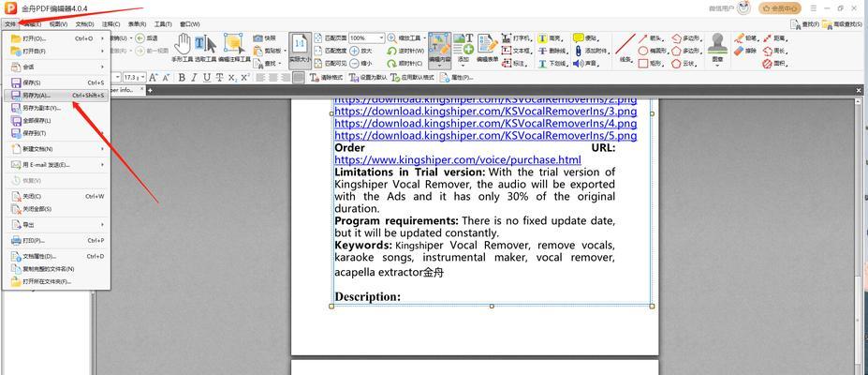
Task: Click the Zoom Out button (缩小)
Action: tap(360, 63)
